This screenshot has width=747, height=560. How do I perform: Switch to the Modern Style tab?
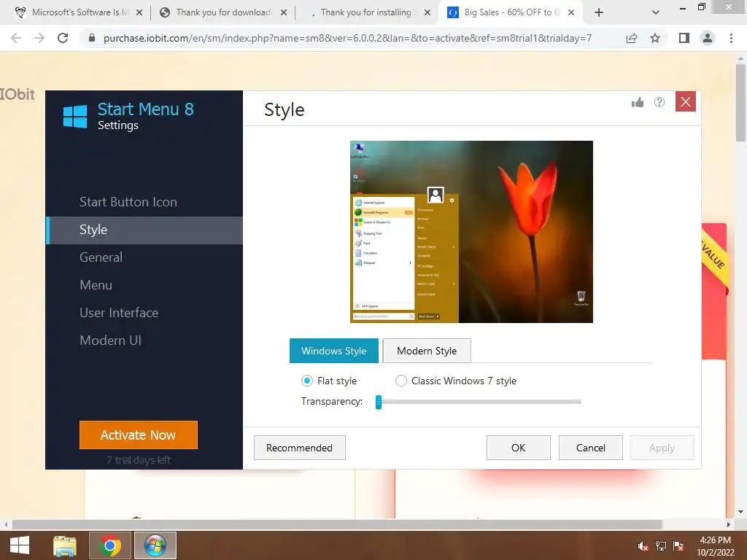427,351
